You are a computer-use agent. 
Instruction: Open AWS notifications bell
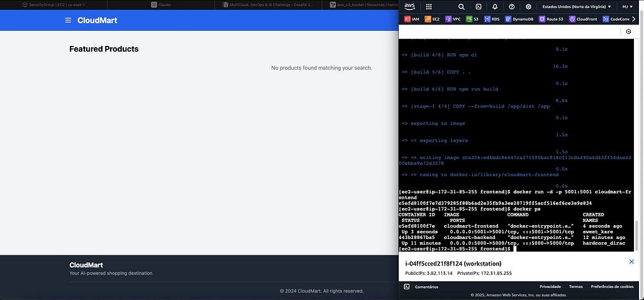click(x=495, y=6)
